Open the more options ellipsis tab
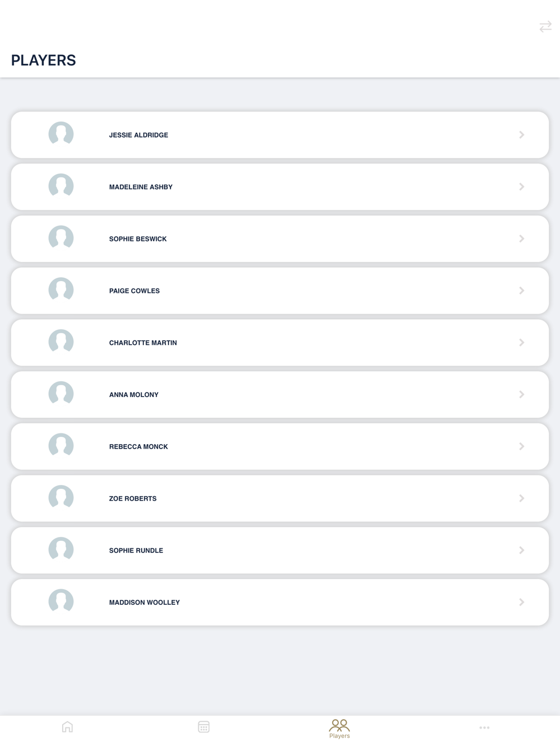560x747 pixels. 484,727
